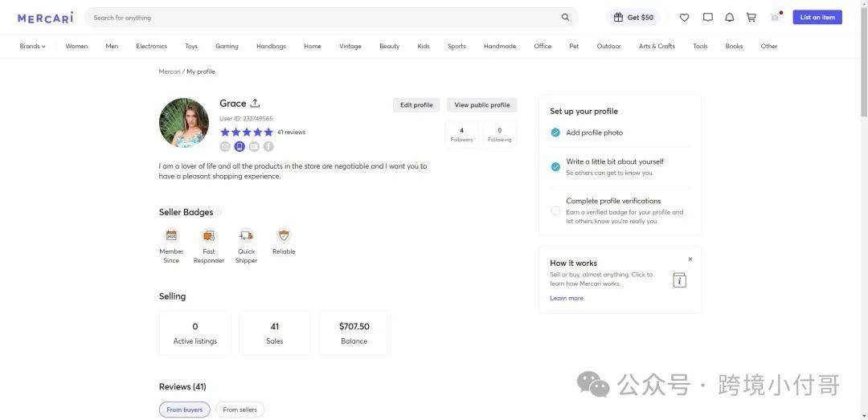Select Write a little bit about yourself checkmark
Screen dimensions: 868x420
pyautogui.click(x=555, y=166)
